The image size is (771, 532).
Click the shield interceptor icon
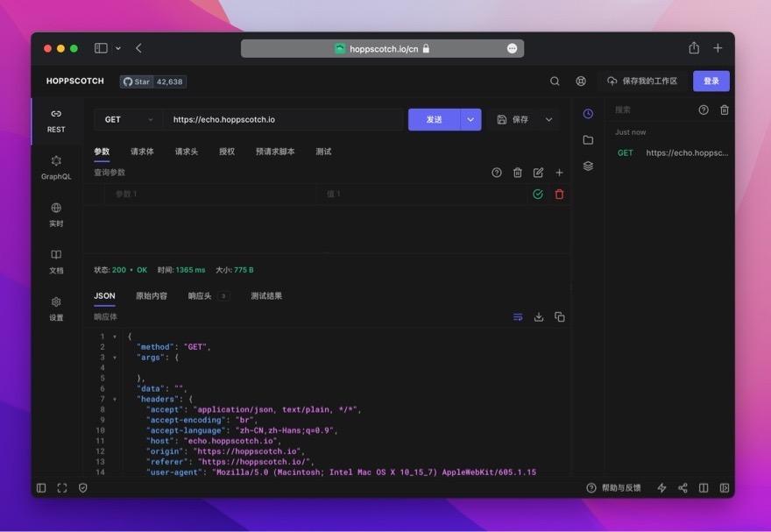click(x=83, y=488)
